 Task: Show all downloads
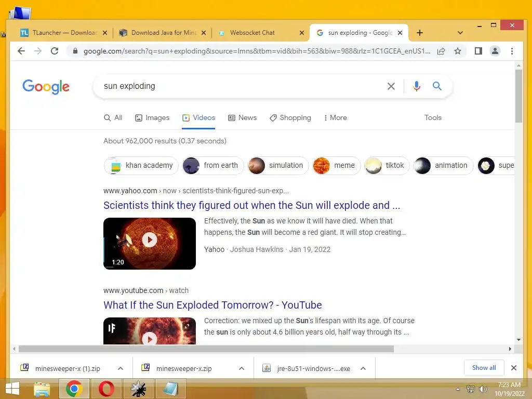[x=484, y=368]
